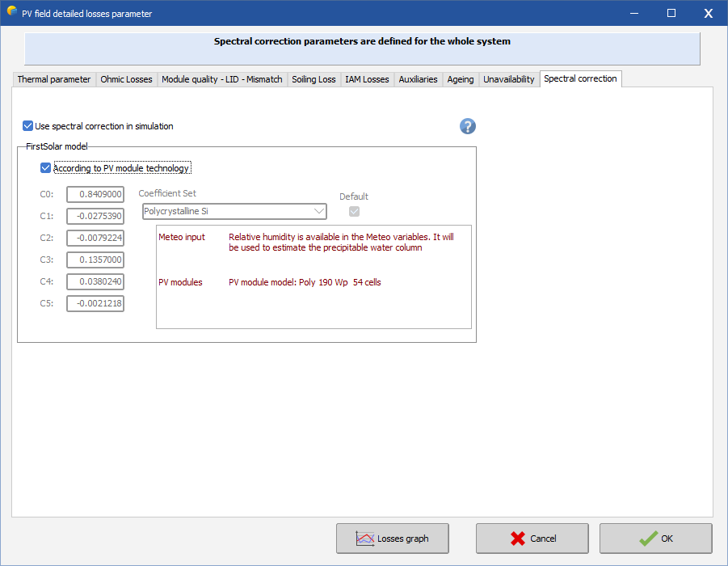
Task: Click the spectral correction header banner text
Action: click(x=362, y=41)
